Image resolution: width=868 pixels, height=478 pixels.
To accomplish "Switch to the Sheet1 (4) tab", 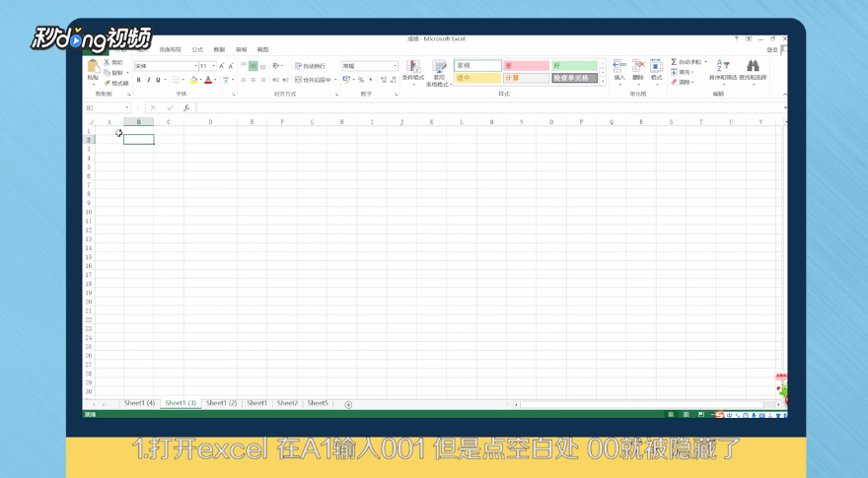I will (x=139, y=403).
